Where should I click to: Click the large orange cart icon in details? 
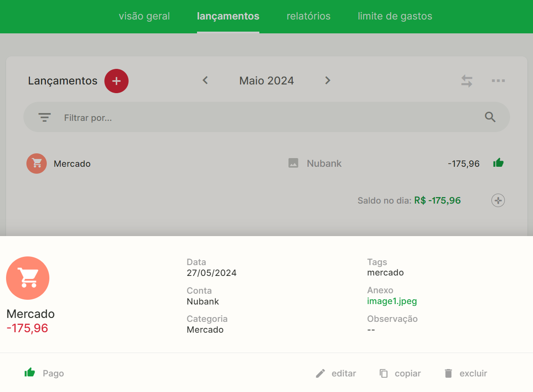click(28, 278)
